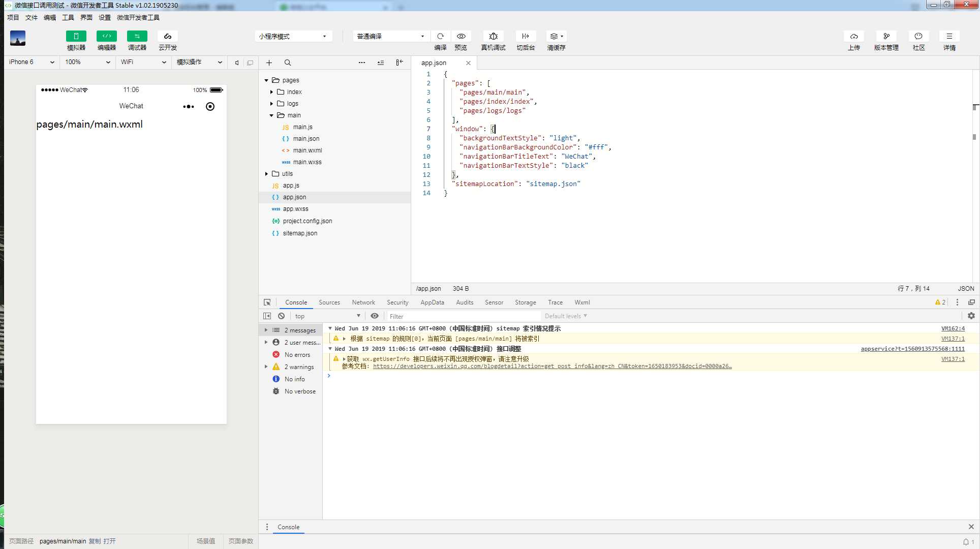Toggle the 模拟器 simulator panel button
The height and width of the screenshot is (549, 980).
coord(76,36)
